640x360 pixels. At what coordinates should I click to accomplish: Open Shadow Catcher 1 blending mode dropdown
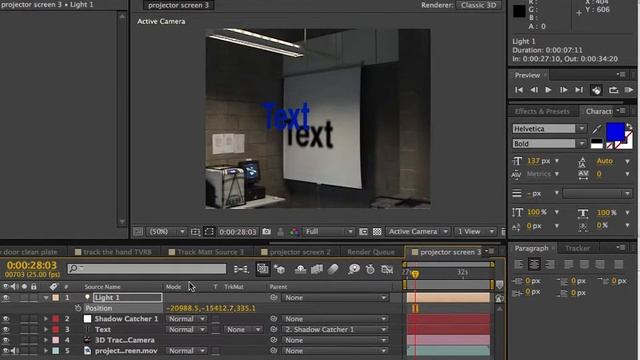[186, 319]
